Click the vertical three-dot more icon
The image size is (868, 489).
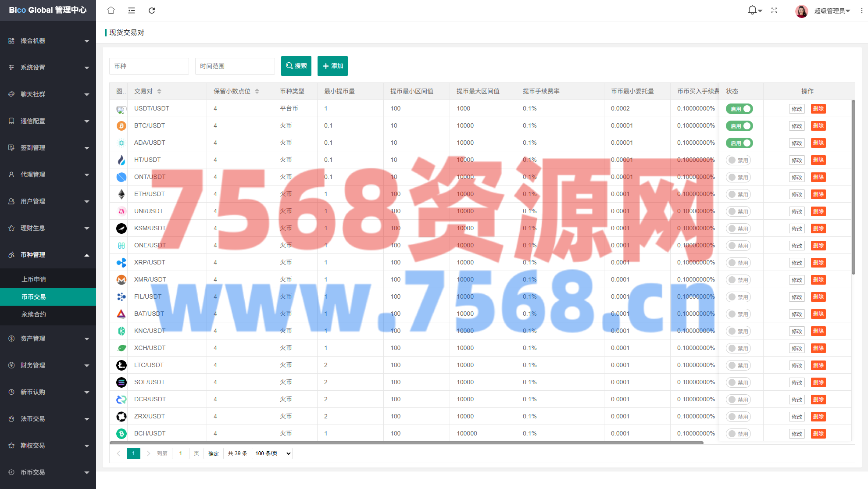861,11
